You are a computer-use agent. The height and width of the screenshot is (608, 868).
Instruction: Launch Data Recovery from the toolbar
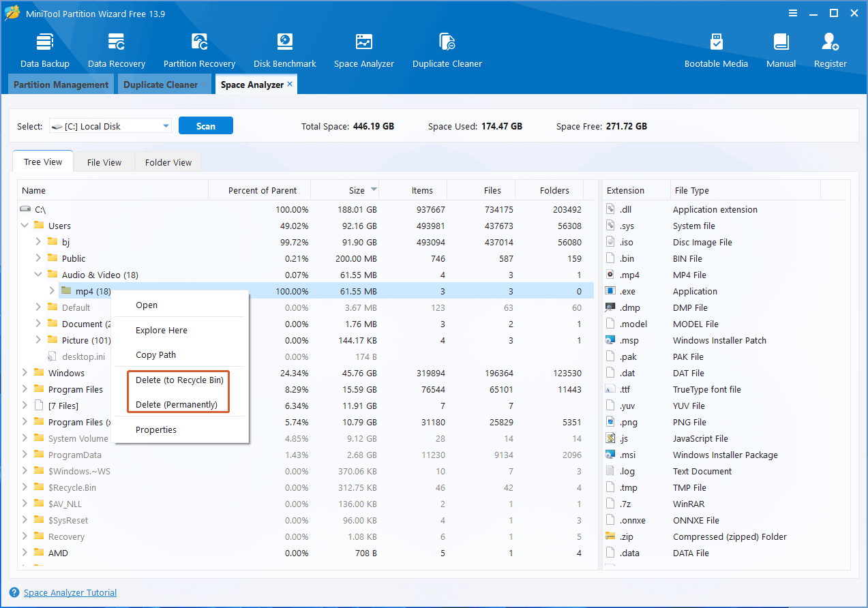pos(117,49)
